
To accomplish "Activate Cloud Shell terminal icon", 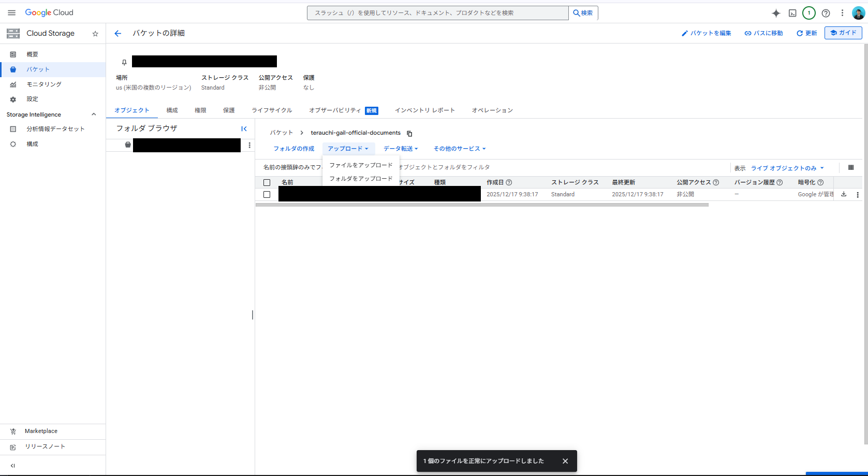I will [792, 13].
